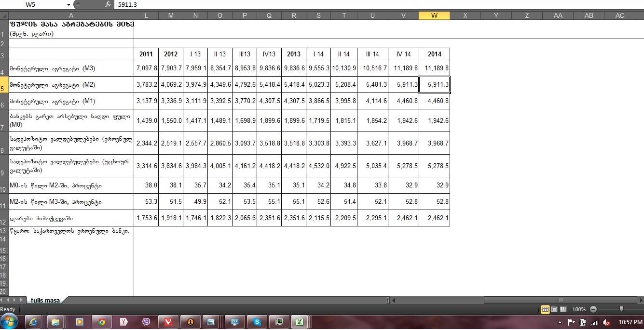Screen dimensions: 644x330
Task: Launch Internet Explorer from the taskbar
Action: point(34,322)
